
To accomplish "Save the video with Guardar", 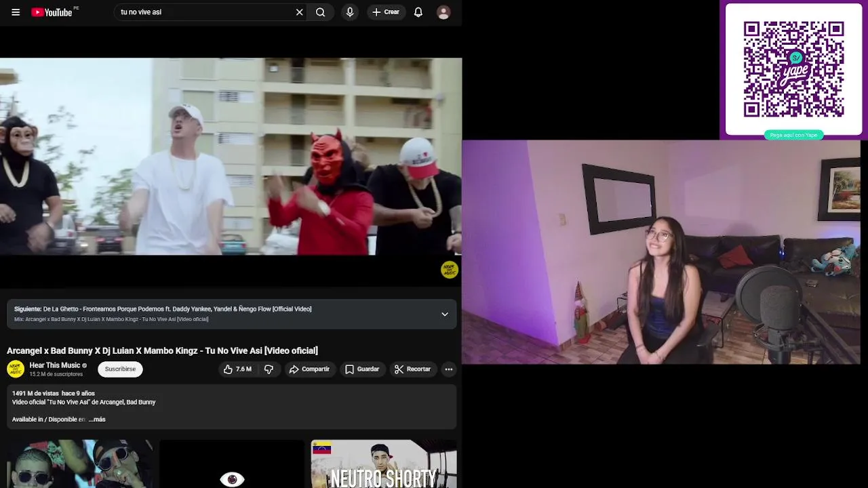I will [x=362, y=369].
